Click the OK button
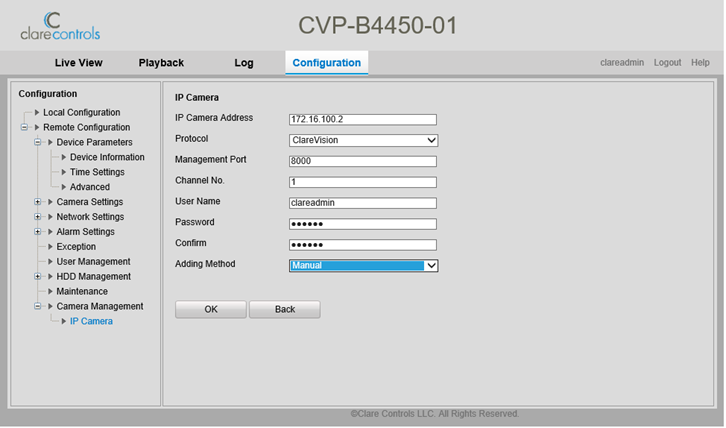726x428 pixels. (211, 309)
